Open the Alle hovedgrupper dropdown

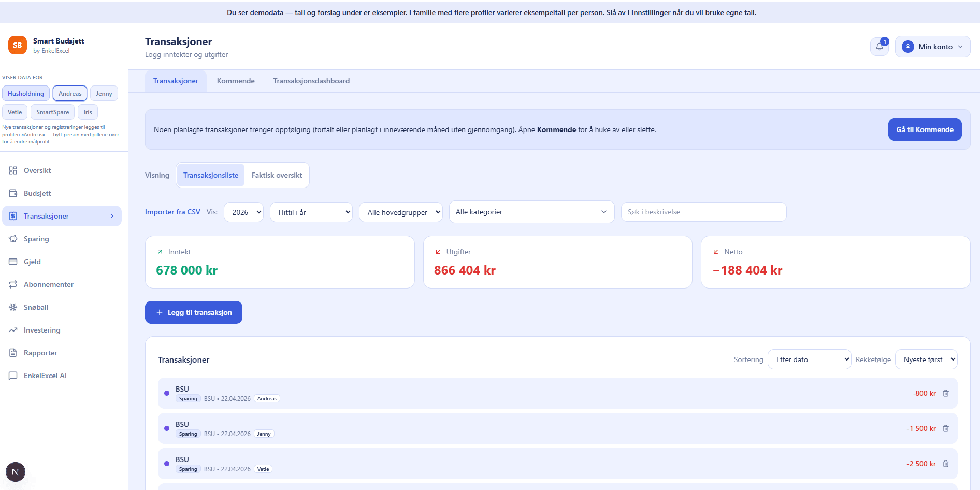tap(401, 212)
